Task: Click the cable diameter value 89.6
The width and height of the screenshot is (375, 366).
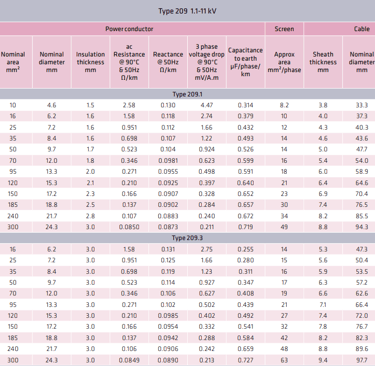Action: (x=362, y=349)
